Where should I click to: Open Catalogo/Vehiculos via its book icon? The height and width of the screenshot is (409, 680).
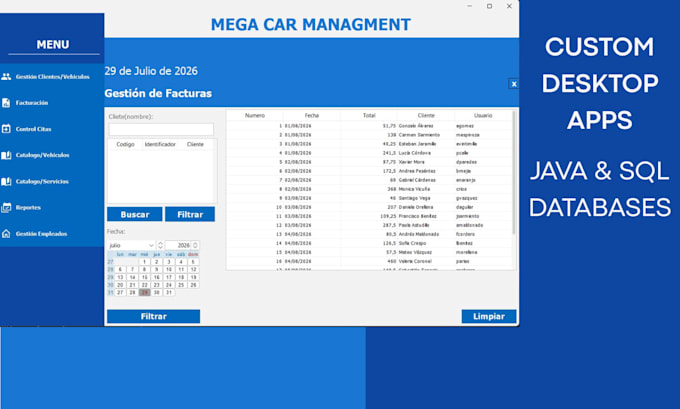coord(6,155)
